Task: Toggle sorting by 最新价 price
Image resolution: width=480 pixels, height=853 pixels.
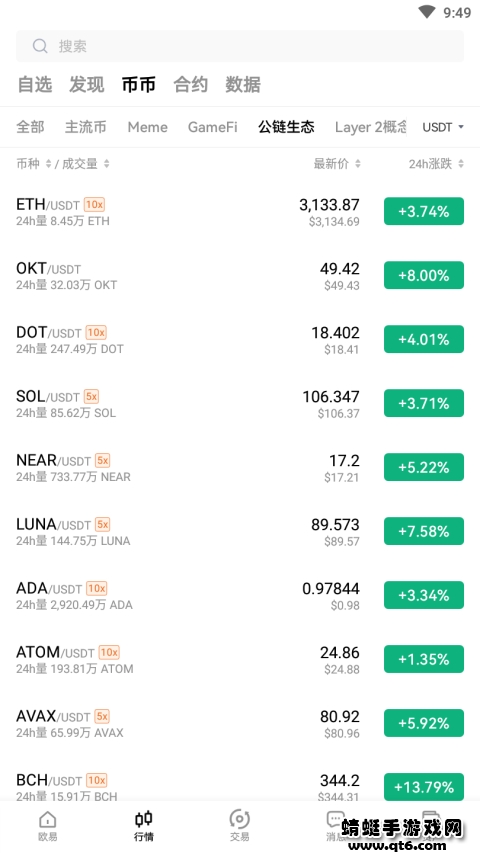Action: click(x=337, y=164)
